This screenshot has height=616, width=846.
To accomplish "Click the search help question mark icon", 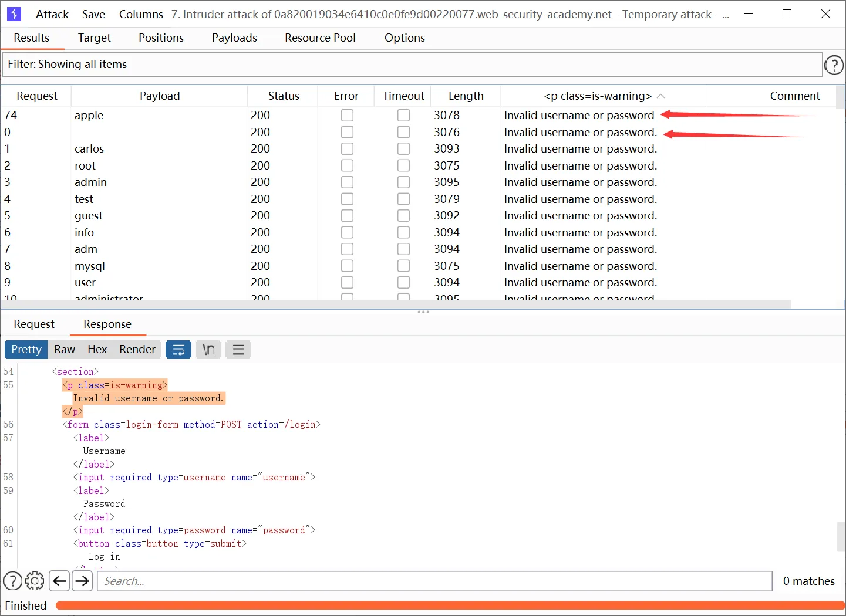I will (13, 581).
